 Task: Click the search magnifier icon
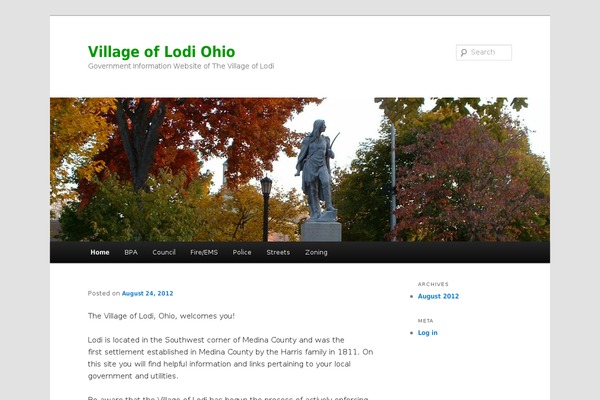pos(464,52)
